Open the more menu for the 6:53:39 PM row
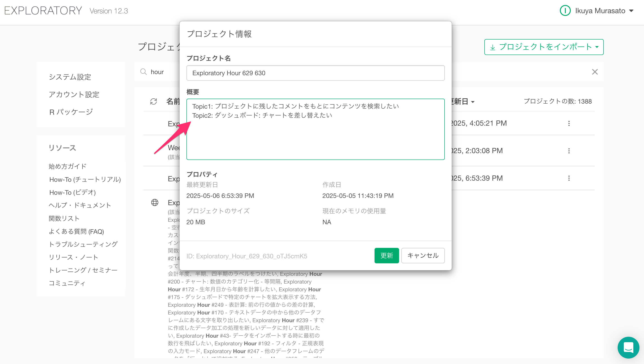Screen dimensions: 644x364 coord(569,178)
